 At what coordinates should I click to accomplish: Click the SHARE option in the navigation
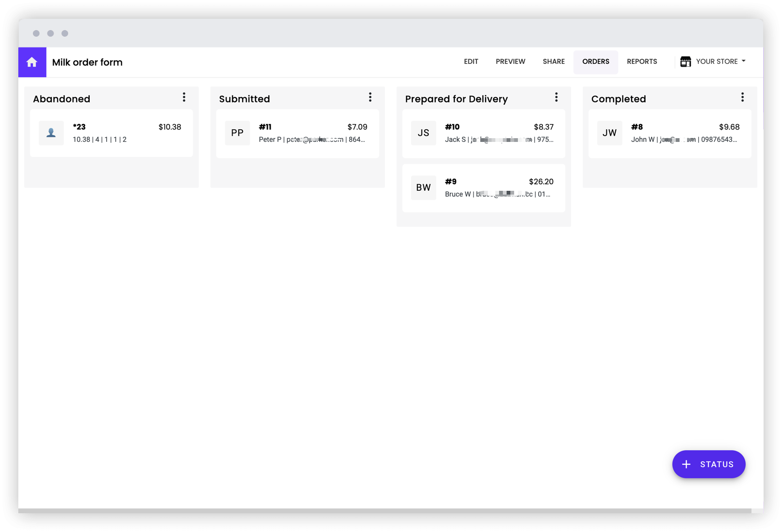point(554,62)
